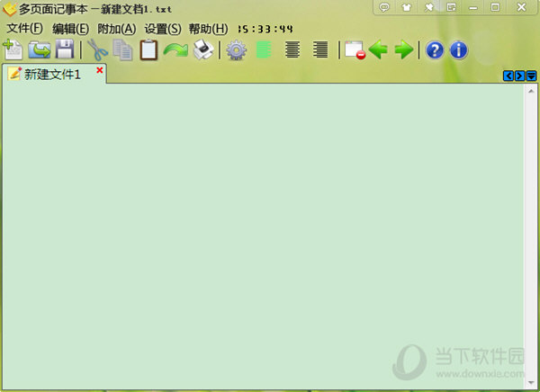Cut selection using the scissors icon
Viewport: 540px width, 392px height.
point(98,50)
